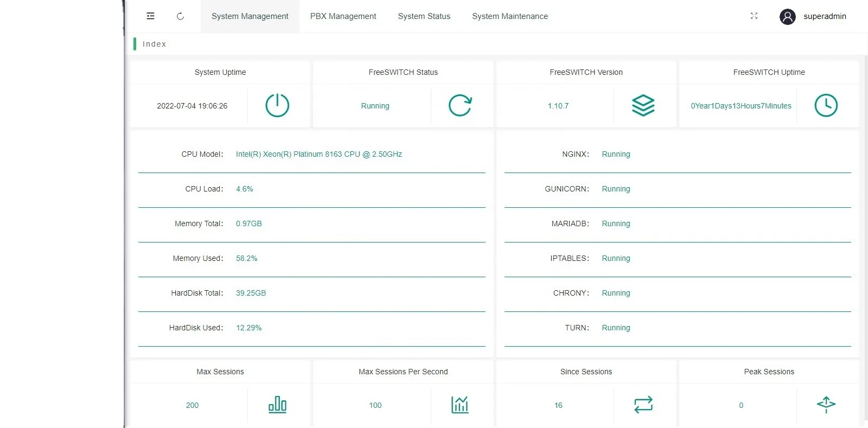The width and height of the screenshot is (868, 428).
Task: Click the Max Sessions bar chart icon
Action: tap(277, 405)
